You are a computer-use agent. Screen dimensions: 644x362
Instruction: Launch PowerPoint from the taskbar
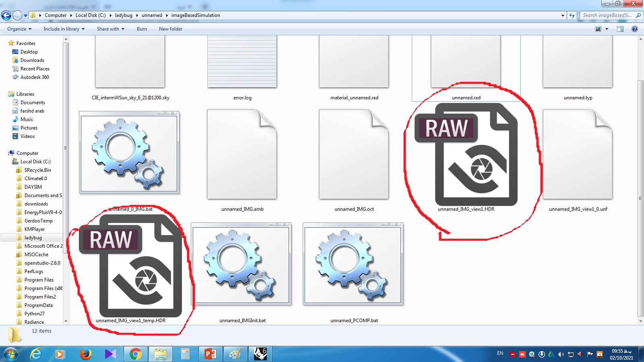[x=211, y=354]
